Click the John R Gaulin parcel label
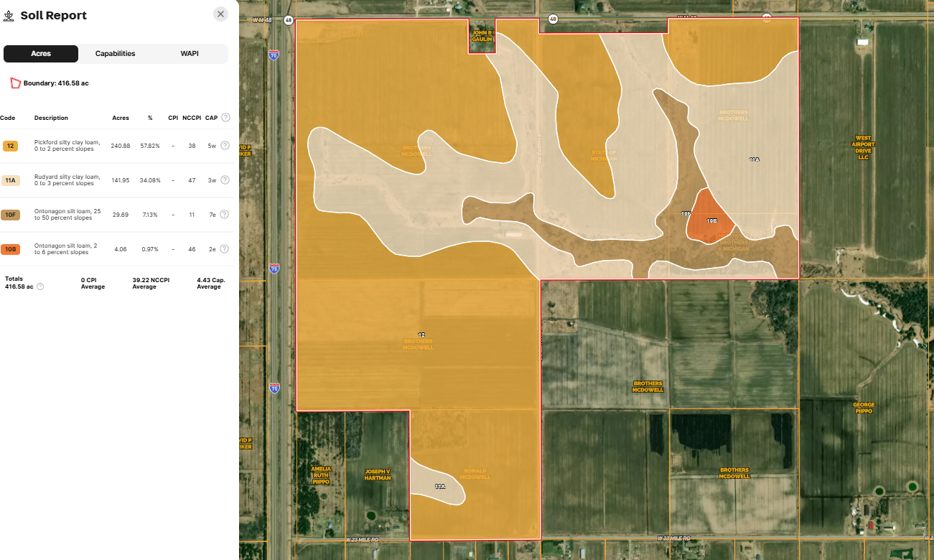 [x=482, y=36]
